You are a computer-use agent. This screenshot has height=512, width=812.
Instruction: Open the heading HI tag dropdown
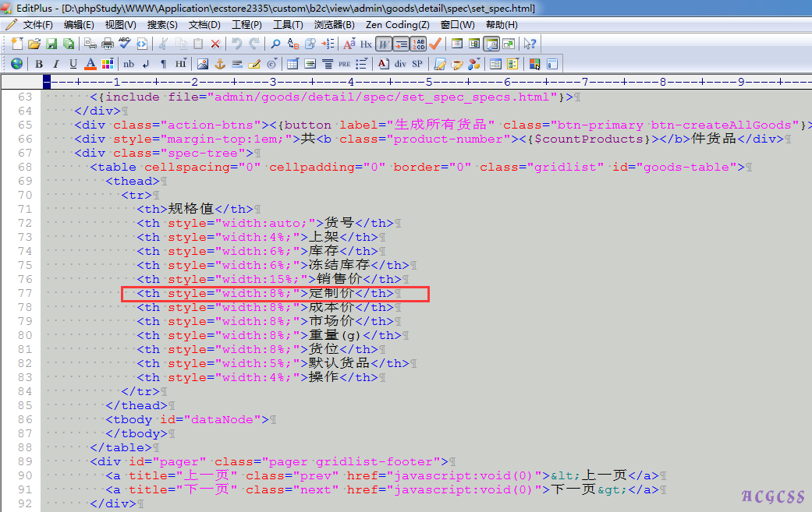tap(181, 64)
